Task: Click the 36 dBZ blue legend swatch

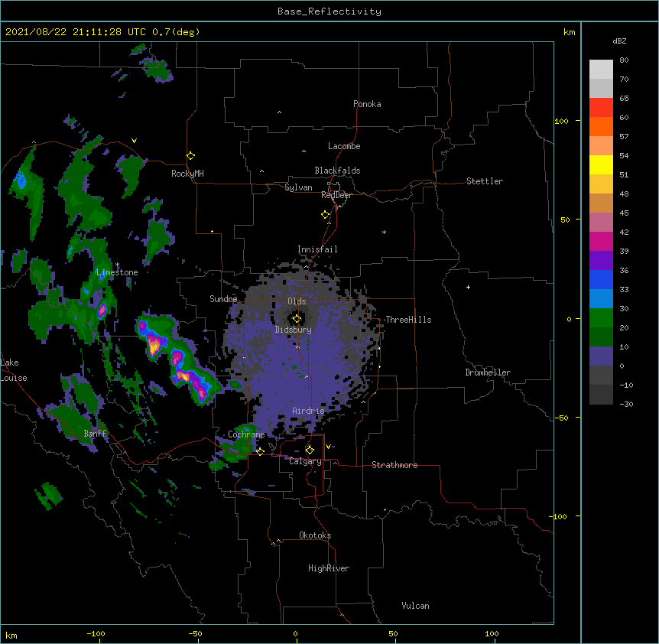Action: [x=601, y=279]
